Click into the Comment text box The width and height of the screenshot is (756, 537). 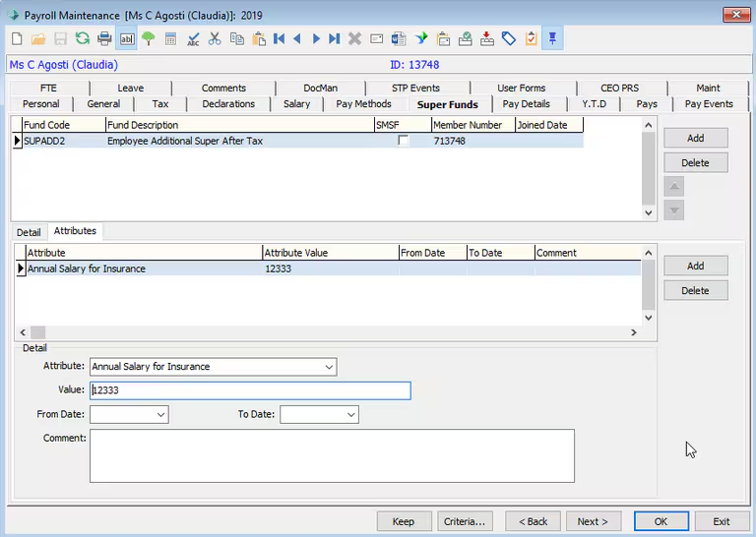tap(332, 455)
